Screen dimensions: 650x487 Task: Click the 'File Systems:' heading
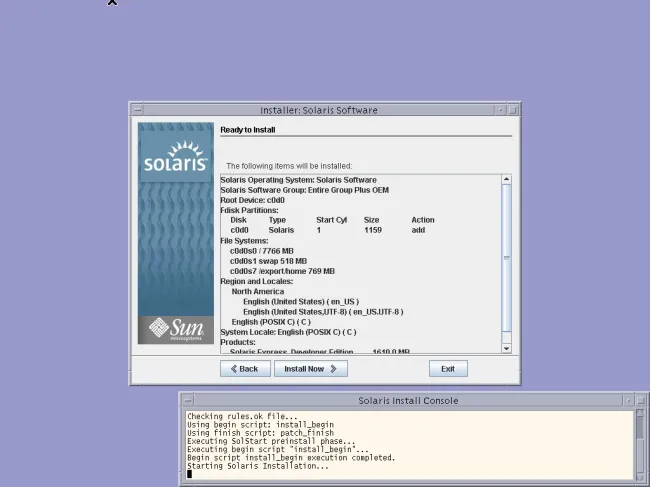pyautogui.click(x=244, y=241)
